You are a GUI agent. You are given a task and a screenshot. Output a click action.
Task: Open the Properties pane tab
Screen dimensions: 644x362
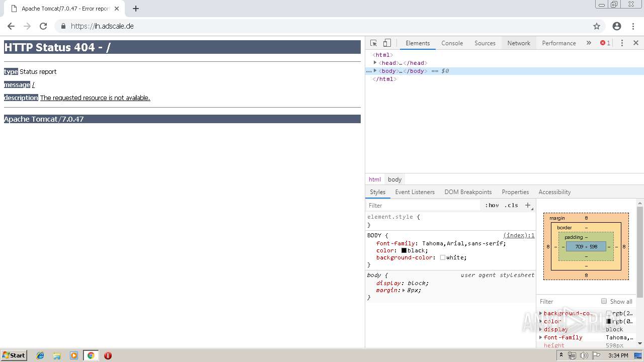click(x=515, y=192)
